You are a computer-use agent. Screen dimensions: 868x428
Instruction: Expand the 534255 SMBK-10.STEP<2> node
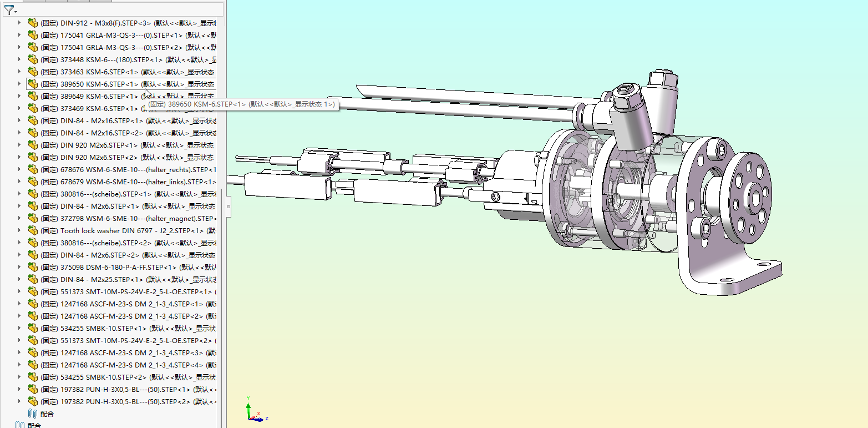pos(19,377)
